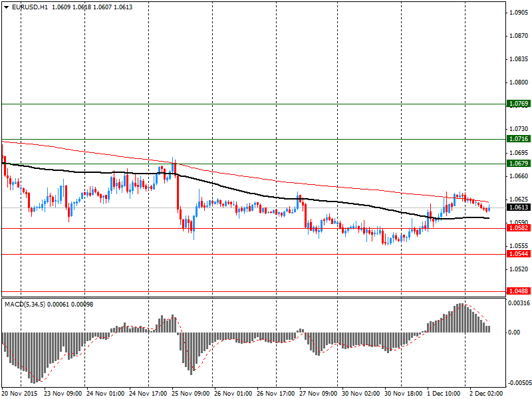Viewport: 532px width, 399px height.
Task: Select the green 1.0679 resistance level label
Action: (519, 164)
